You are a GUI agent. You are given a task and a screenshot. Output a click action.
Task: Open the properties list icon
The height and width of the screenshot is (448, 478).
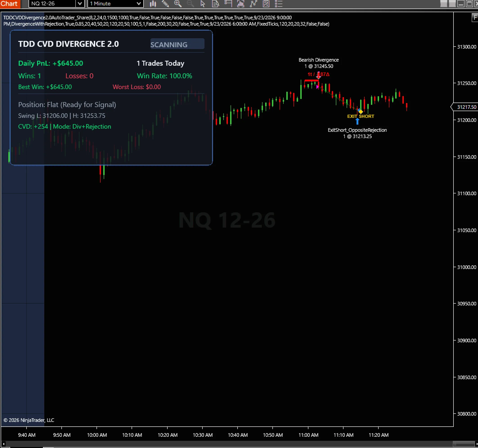click(x=278, y=4)
